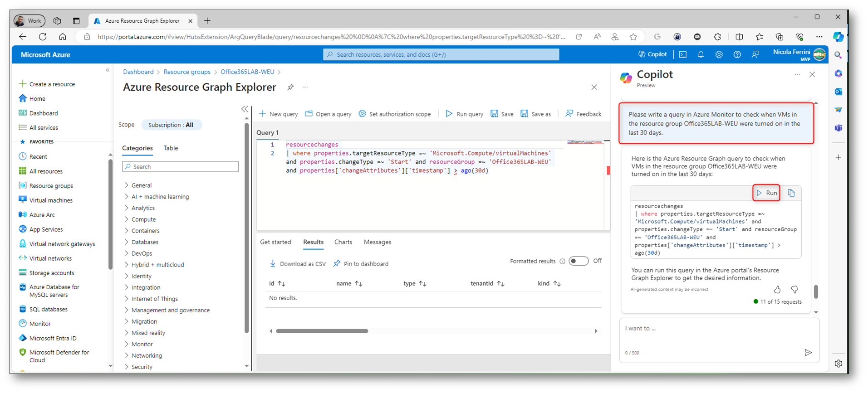
Task: Expand the Analytics category
Action: point(127,208)
